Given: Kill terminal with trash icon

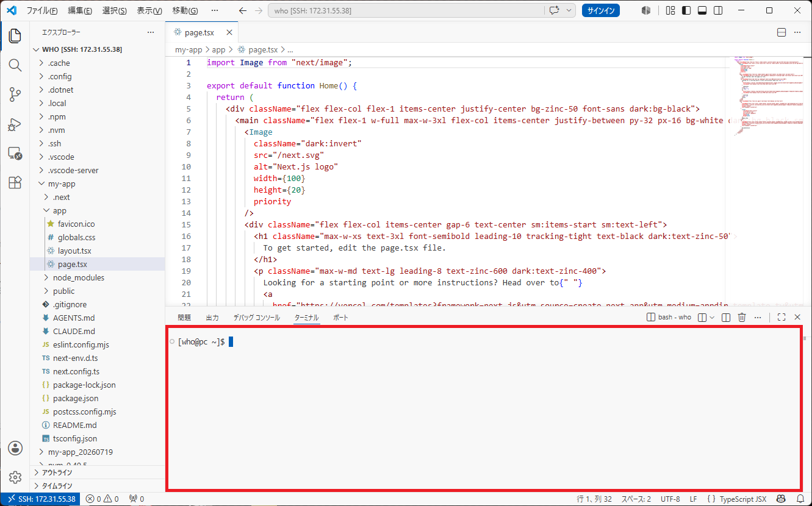Looking at the screenshot, I should coord(742,317).
